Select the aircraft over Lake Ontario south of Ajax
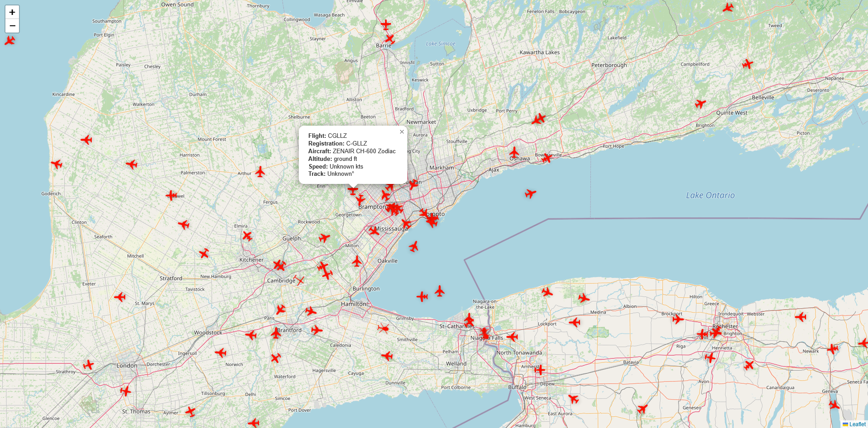 pos(530,193)
